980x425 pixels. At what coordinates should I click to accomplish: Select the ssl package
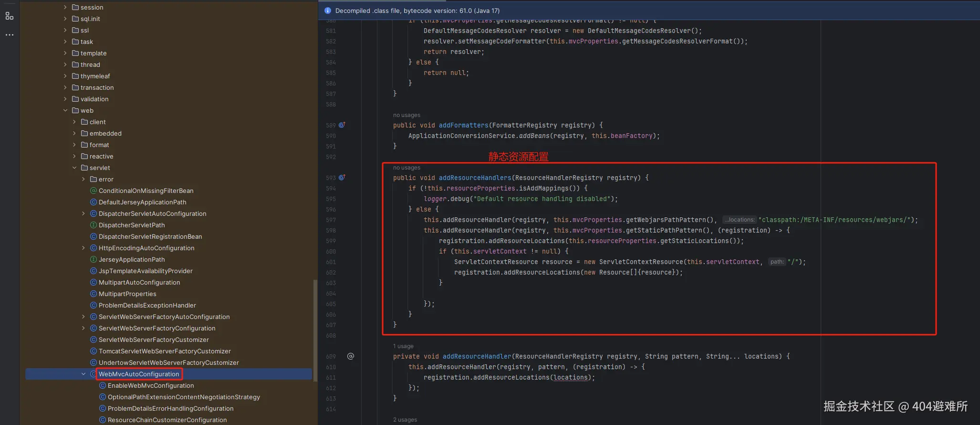click(x=84, y=30)
